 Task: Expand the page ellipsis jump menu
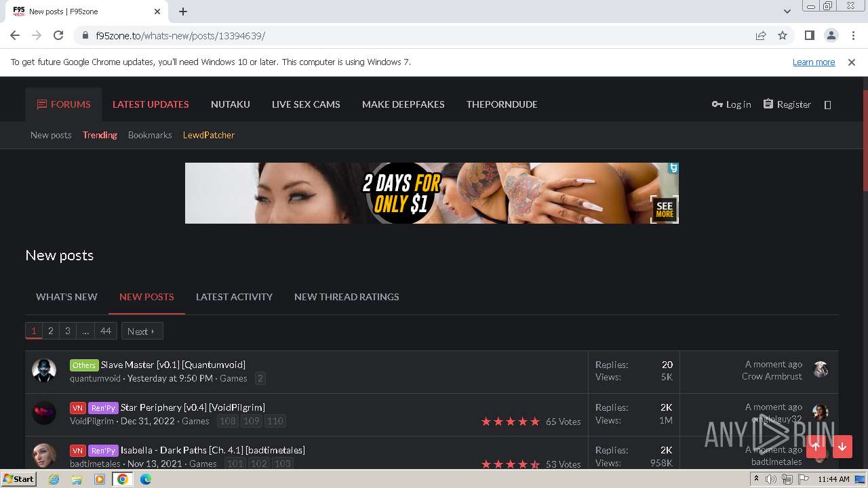[x=85, y=331]
